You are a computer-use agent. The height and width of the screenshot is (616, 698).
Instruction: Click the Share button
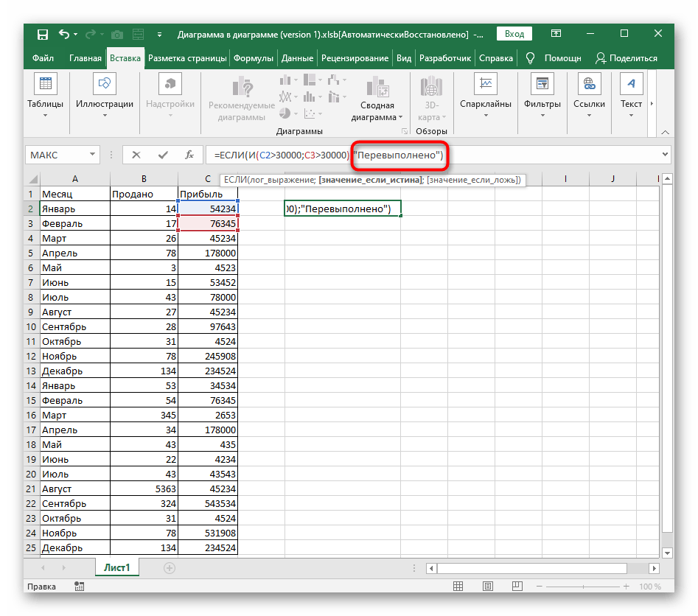click(x=626, y=58)
